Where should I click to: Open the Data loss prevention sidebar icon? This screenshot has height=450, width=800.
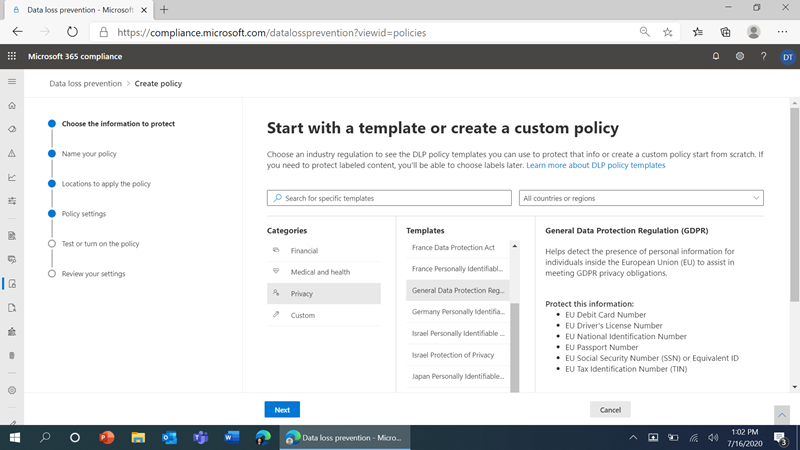12,284
